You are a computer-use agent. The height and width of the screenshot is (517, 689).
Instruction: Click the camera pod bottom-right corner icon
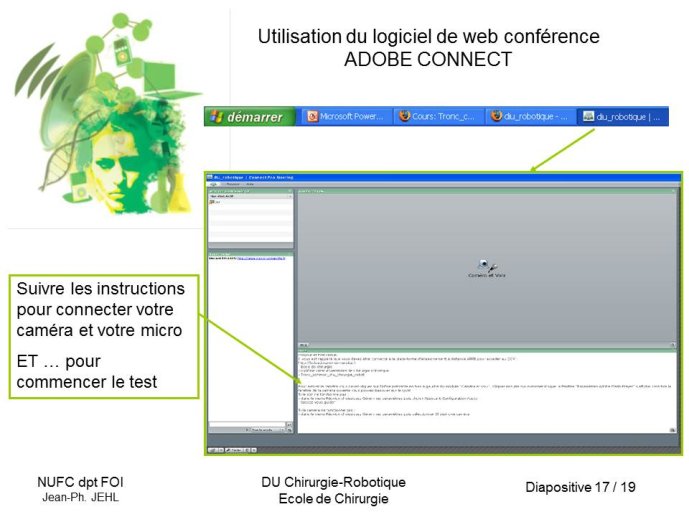pyautogui.click(x=673, y=345)
